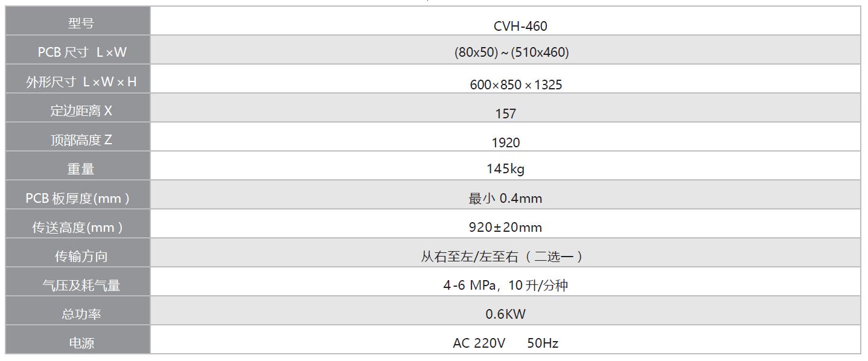
Task: Click the 外形尺寸 L×W×H label
Action: pos(81,82)
